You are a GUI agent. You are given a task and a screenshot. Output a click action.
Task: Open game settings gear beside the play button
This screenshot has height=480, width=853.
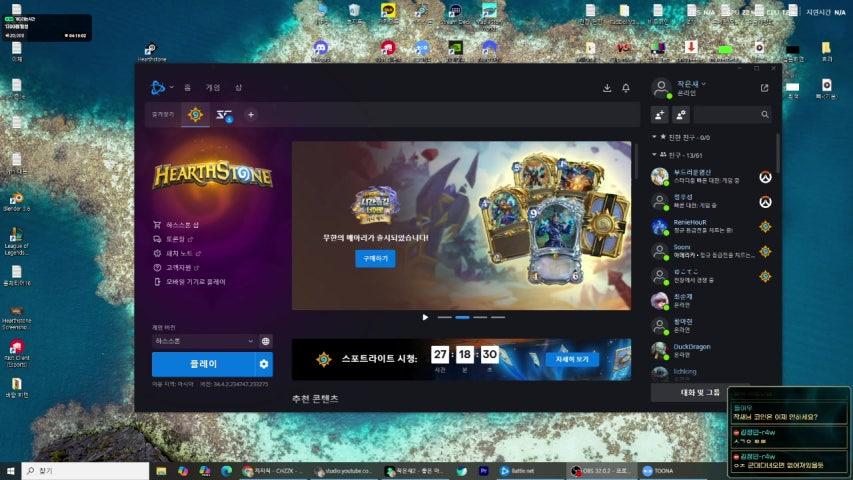264,364
